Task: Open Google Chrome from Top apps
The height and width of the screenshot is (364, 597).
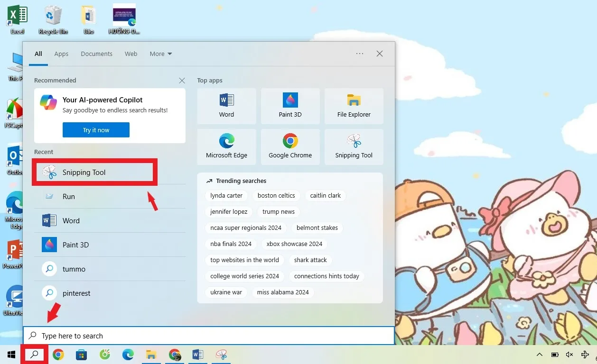Action: click(290, 147)
